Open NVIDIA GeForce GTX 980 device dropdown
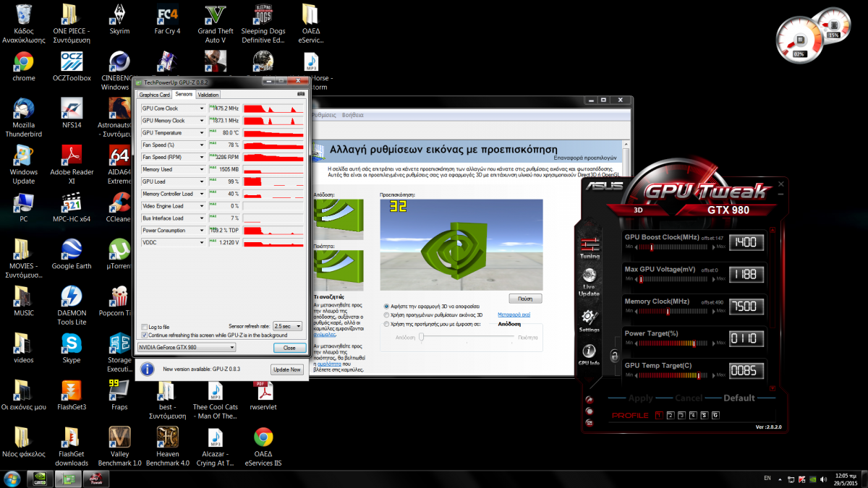868x488 pixels. 187,348
